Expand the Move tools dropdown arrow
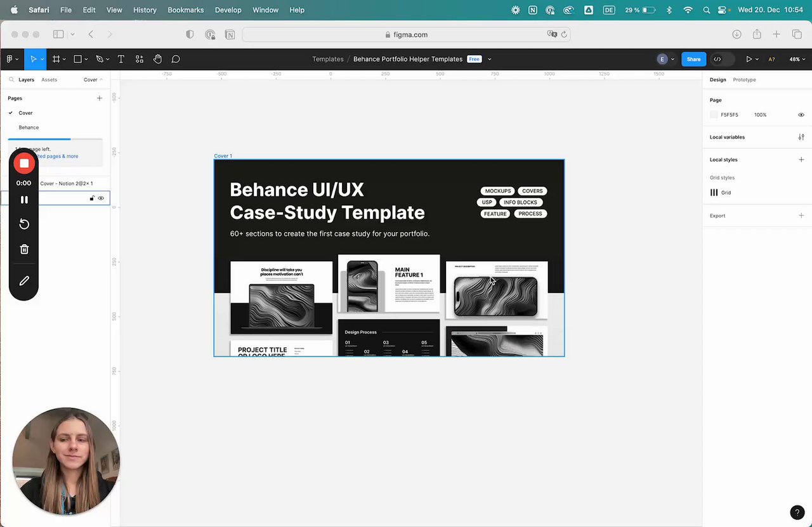The width and height of the screenshot is (812, 527). coord(42,59)
